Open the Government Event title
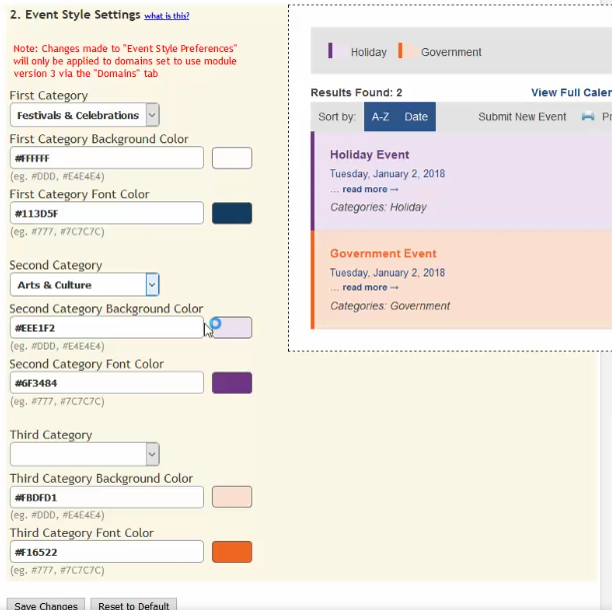 click(383, 253)
